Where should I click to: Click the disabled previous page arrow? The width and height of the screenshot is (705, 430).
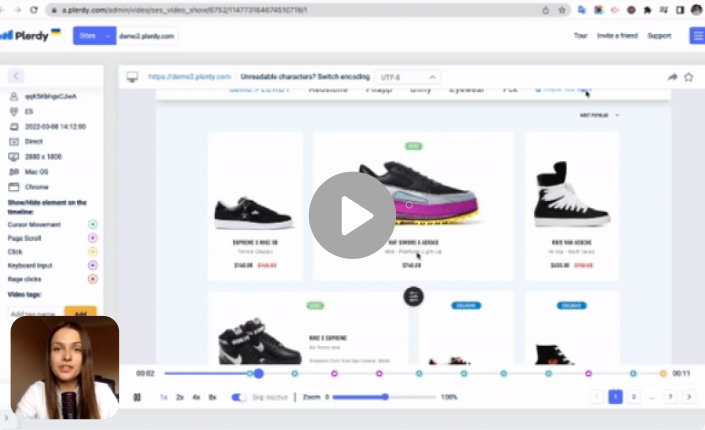[x=597, y=397]
